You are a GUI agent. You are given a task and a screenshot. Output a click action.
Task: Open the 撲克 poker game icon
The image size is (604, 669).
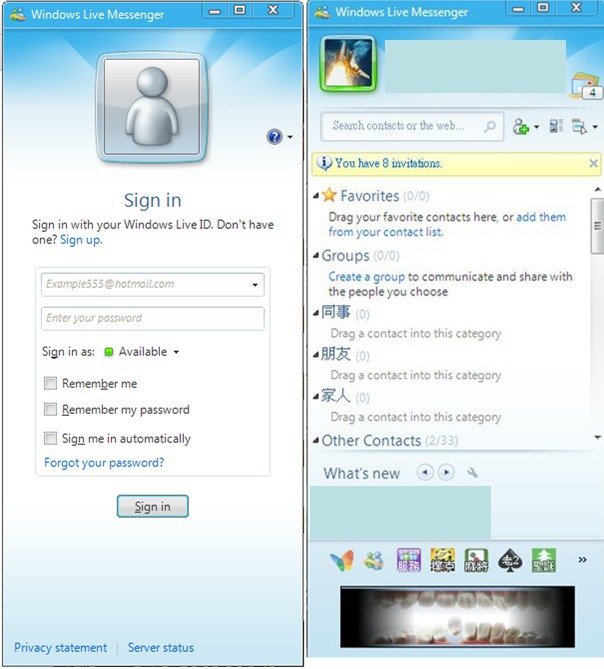442,560
